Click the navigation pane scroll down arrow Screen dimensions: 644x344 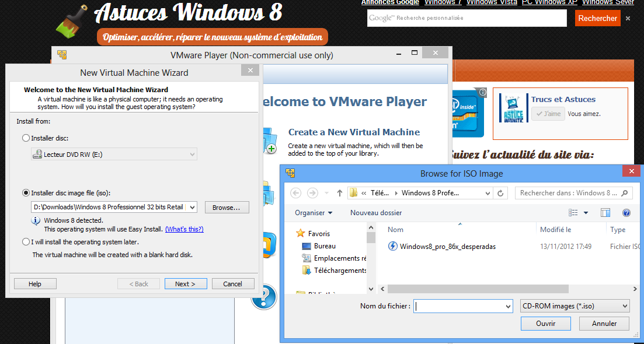pyautogui.click(x=371, y=289)
